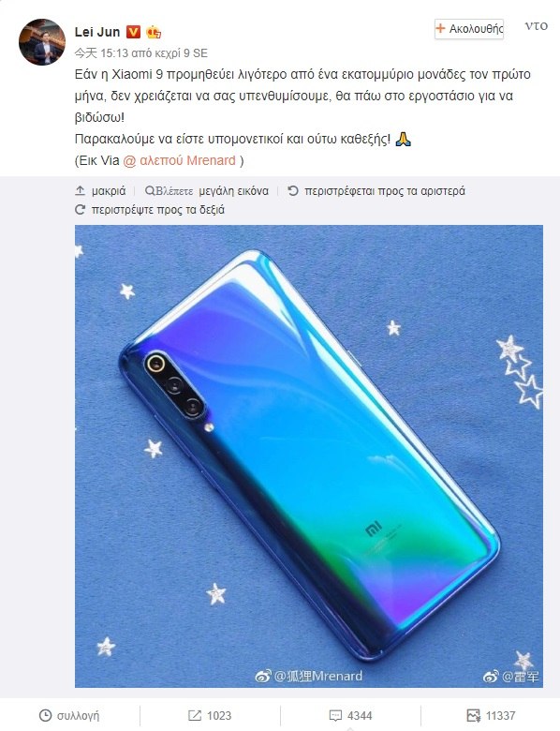Screen dimensions: 560x731
Task: Like the post via 11337 icon
Action: click(x=473, y=715)
